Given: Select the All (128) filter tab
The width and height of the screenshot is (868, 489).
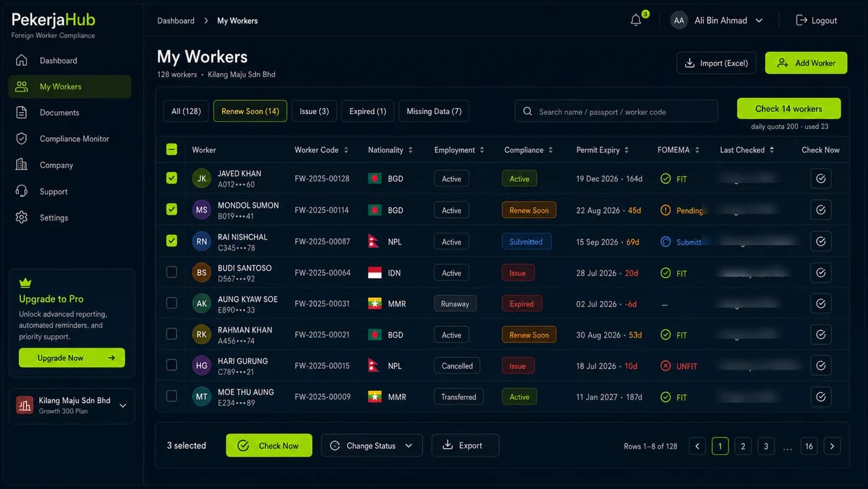Looking at the screenshot, I should point(186,111).
